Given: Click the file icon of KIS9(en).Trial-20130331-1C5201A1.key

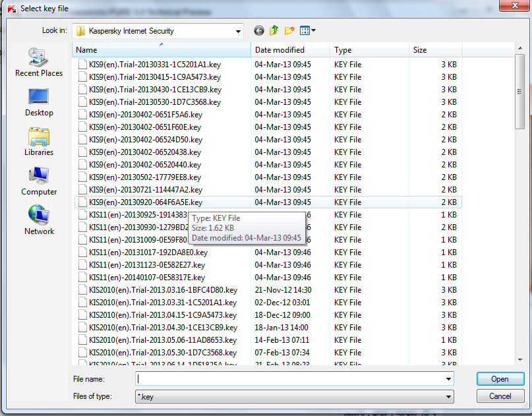Looking at the screenshot, I should pyautogui.click(x=82, y=65).
